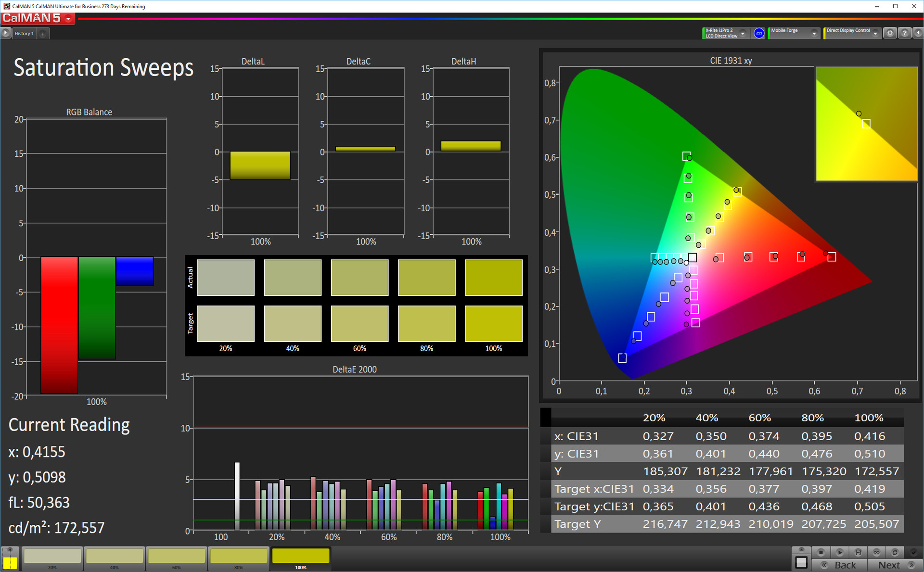Viewport: 924px width, 572px height.
Task: Expand the left side panel arrow
Action: [x=5, y=33]
